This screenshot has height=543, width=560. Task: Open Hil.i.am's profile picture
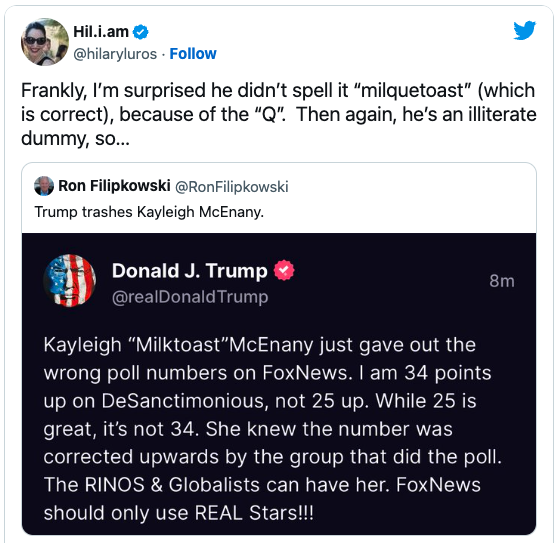[45, 42]
